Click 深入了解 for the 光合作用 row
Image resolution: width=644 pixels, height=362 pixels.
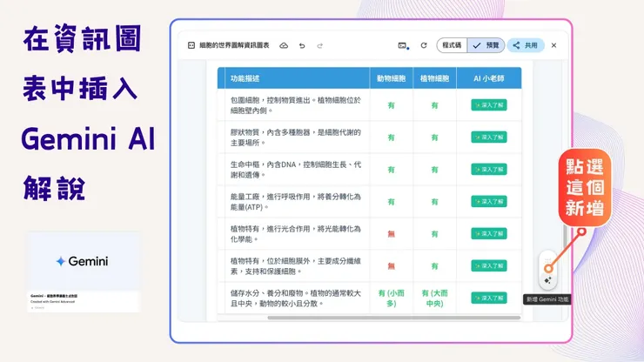click(489, 233)
